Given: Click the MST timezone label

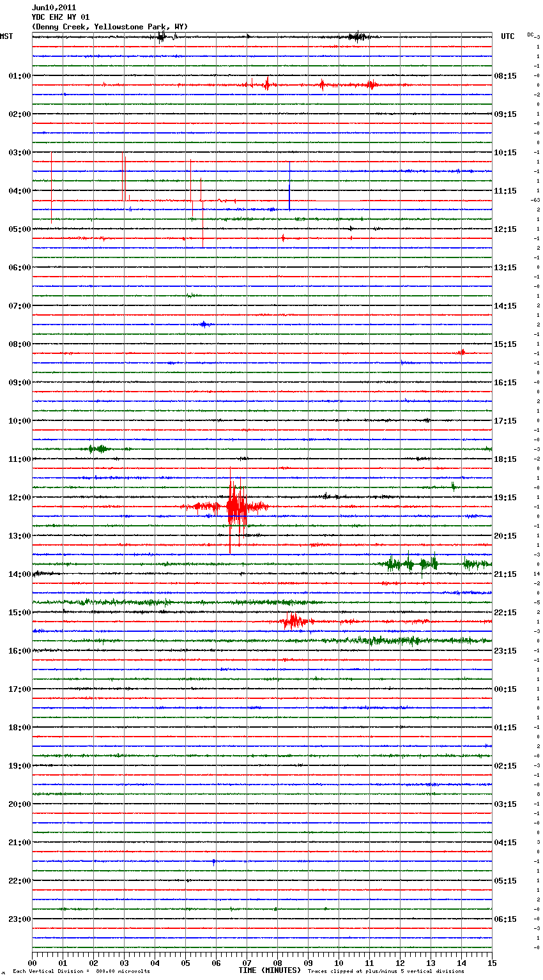Looking at the screenshot, I should click(x=6, y=36).
